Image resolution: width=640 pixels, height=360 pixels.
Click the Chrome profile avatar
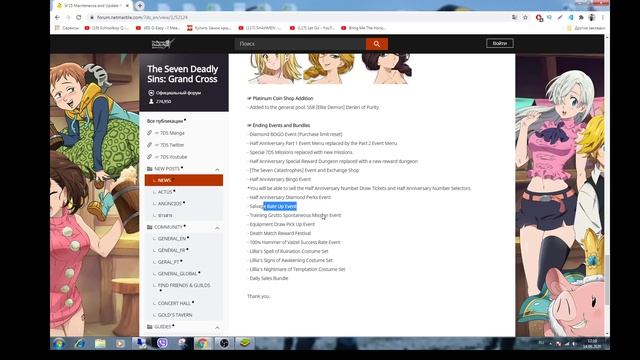click(x=592, y=18)
